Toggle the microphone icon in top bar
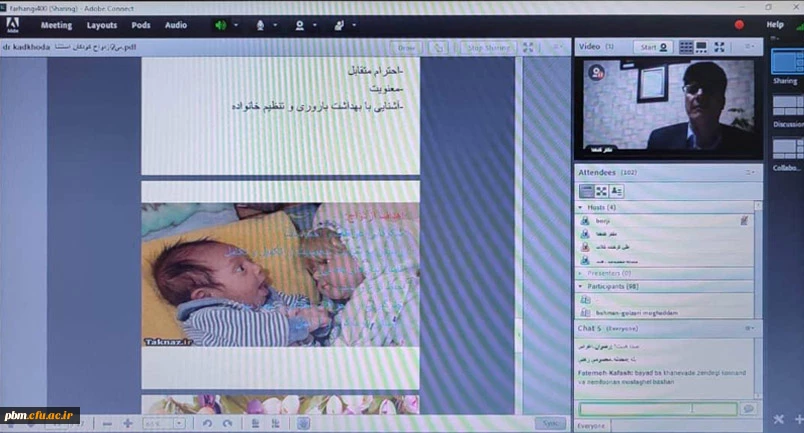Screen dimensions: 804x433 pos(261,25)
